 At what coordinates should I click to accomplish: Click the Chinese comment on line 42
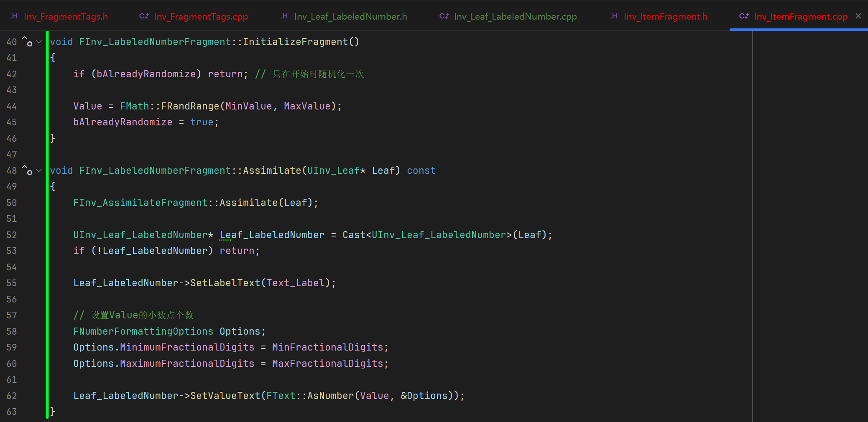pyautogui.click(x=310, y=74)
